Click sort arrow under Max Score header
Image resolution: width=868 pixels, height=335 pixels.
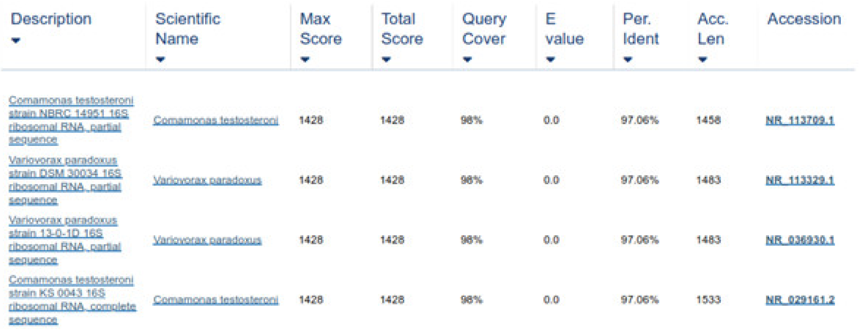(305, 60)
